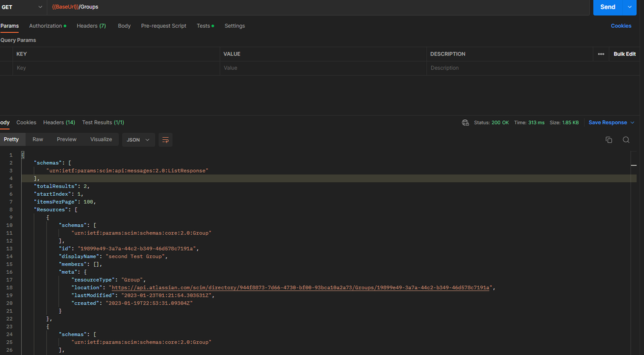The image size is (644, 355).
Task: Click the DESCRIPTION column header
Action: pyautogui.click(x=447, y=54)
